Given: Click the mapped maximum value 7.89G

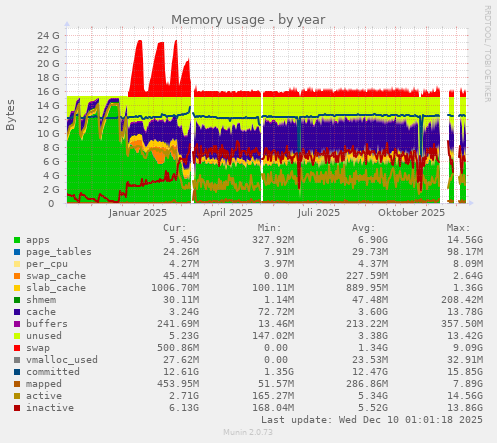Looking at the screenshot, I should 468,384.
